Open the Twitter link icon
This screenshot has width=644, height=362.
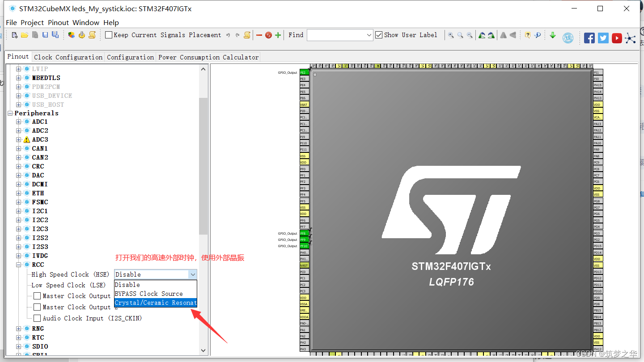603,38
